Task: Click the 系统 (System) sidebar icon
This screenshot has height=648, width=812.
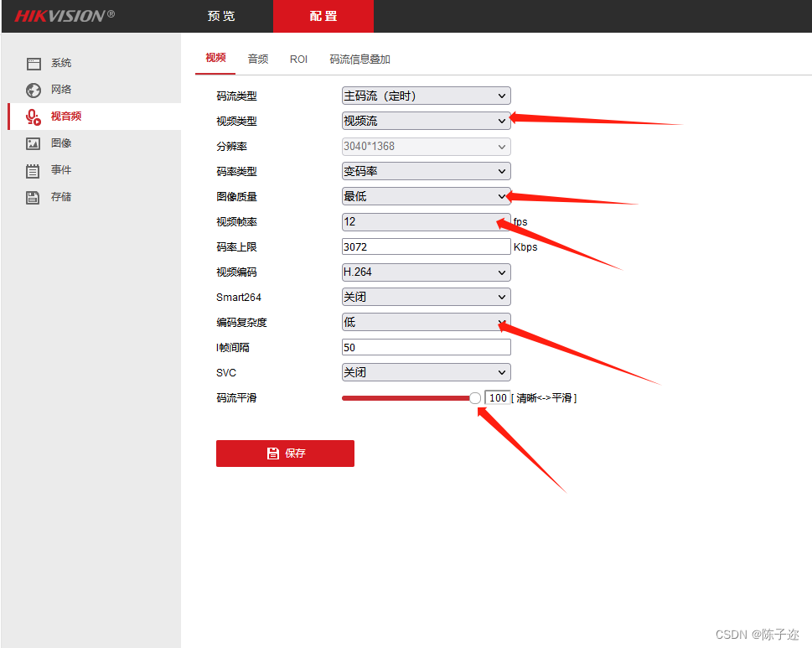Action: [34, 63]
